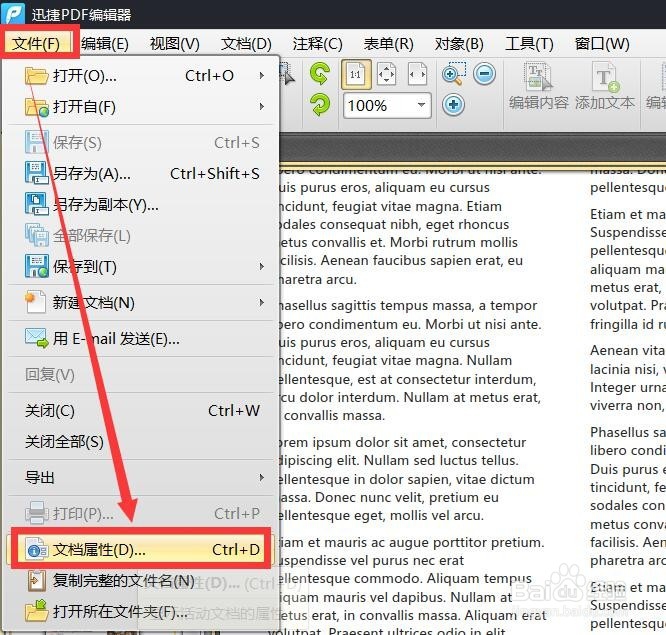The width and height of the screenshot is (666, 635).
Task: Click the zoom in plus icon
Action: coord(453,104)
